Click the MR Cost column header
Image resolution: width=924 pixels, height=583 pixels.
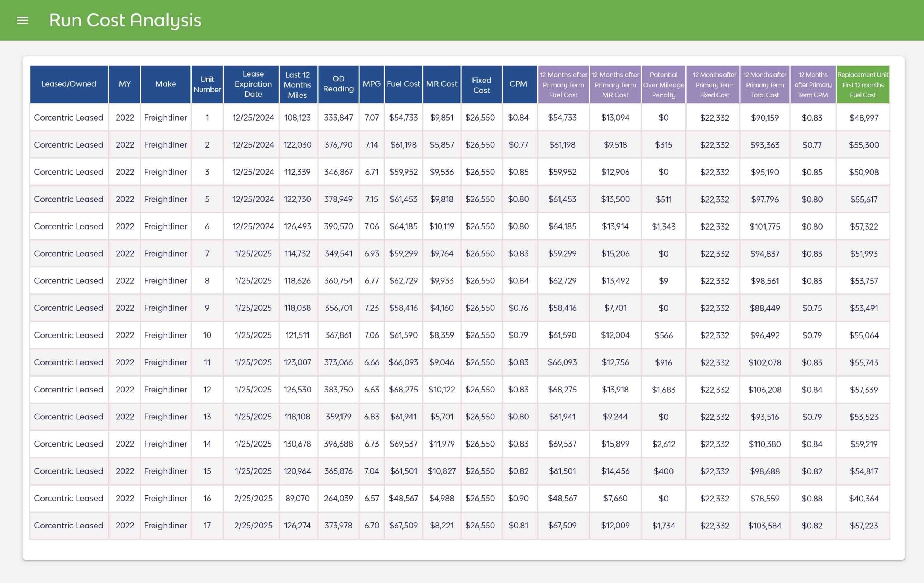pyautogui.click(x=441, y=84)
